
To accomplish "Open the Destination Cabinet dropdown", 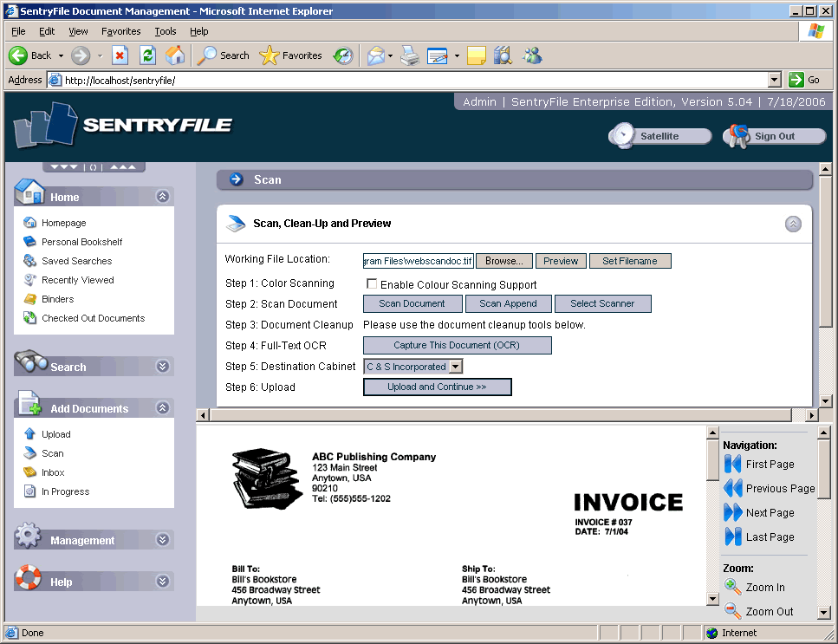I will (456, 367).
